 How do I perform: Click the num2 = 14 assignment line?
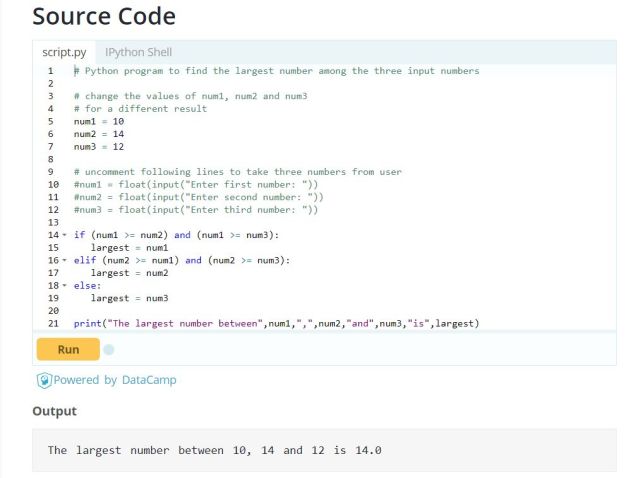coord(98,133)
